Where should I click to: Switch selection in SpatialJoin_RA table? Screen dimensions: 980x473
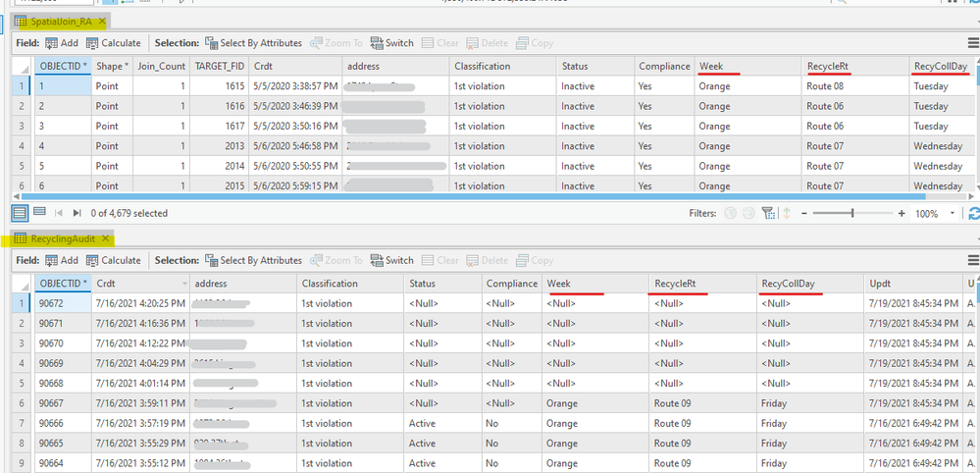tap(391, 43)
